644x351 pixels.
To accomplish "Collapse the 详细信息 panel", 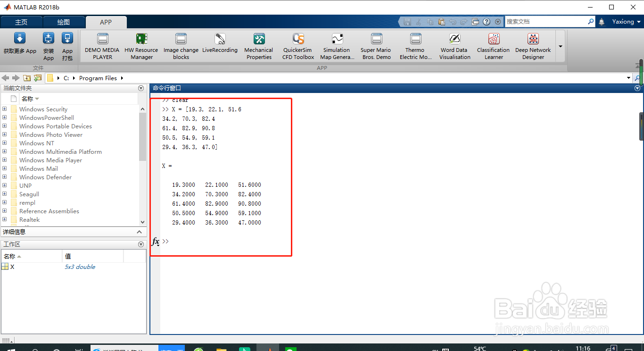I will pos(139,232).
